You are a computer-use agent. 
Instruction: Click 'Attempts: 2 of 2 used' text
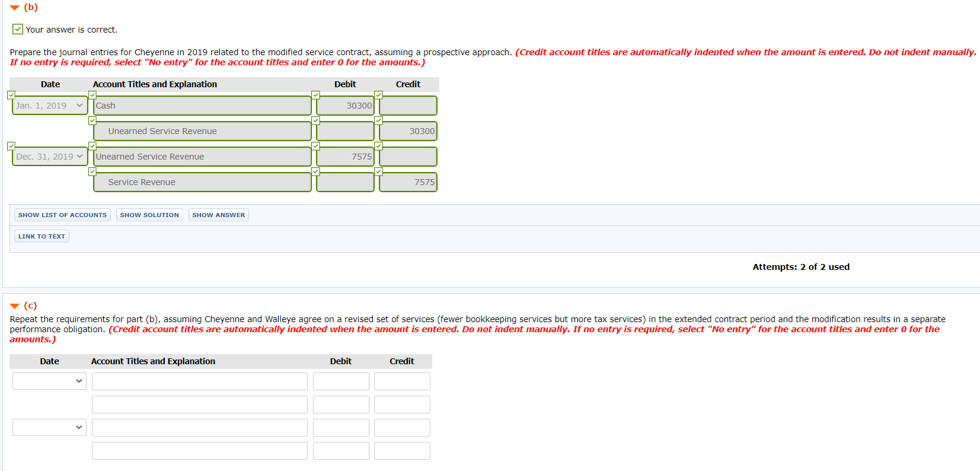pyautogui.click(x=801, y=267)
